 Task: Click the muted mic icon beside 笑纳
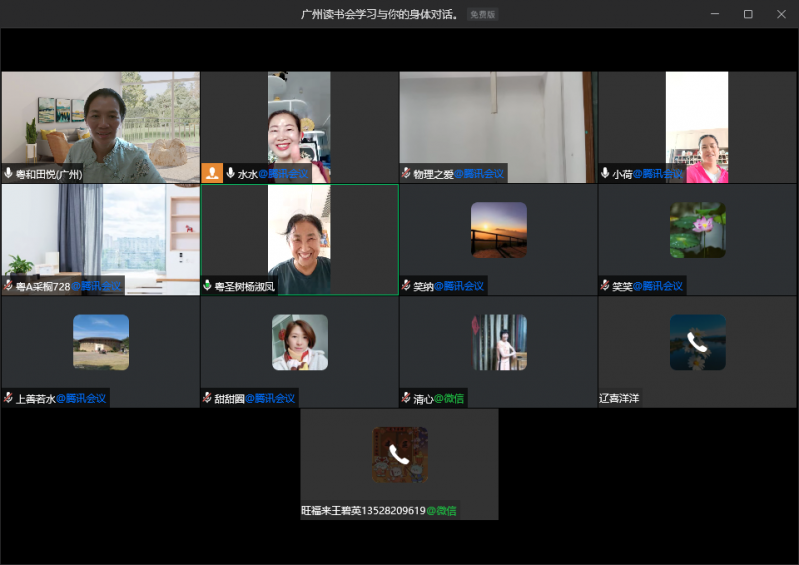click(x=406, y=286)
